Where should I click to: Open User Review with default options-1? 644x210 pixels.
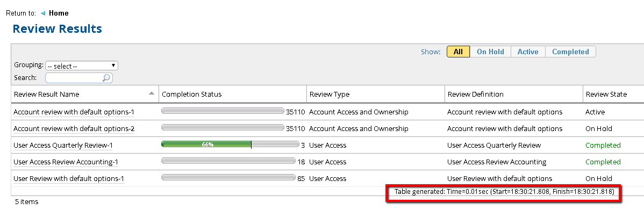click(x=69, y=179)
